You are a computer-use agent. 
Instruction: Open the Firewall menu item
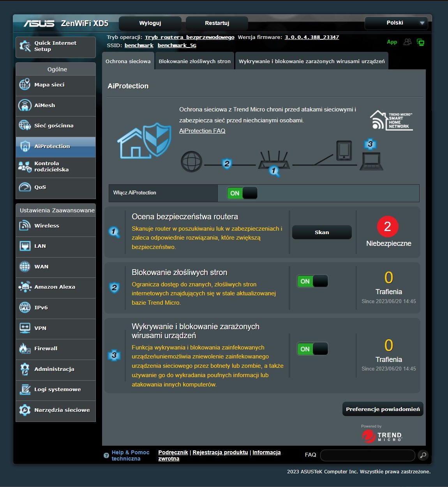[56, 349]
